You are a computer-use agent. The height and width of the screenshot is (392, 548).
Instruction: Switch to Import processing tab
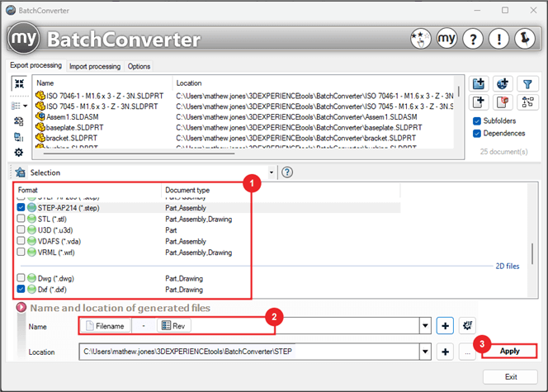(95, 66)
